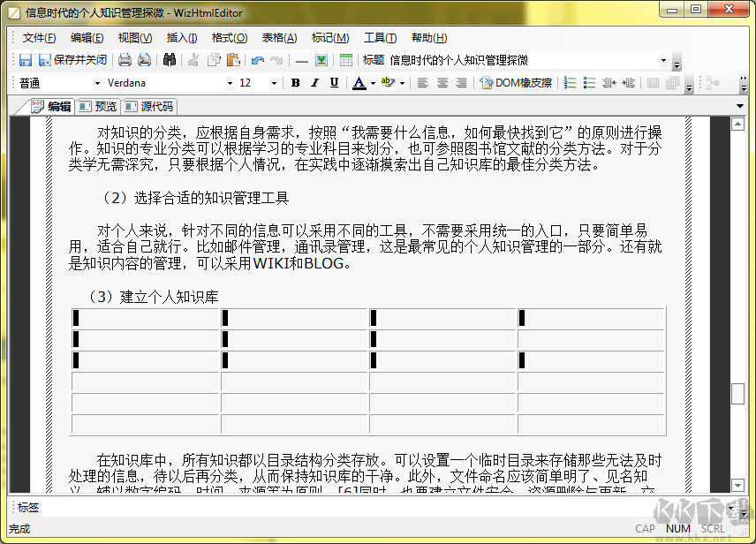Viewport: 756px width, 544px height.
Task: Switch to the 预览 tab
Action: (98, 106)
